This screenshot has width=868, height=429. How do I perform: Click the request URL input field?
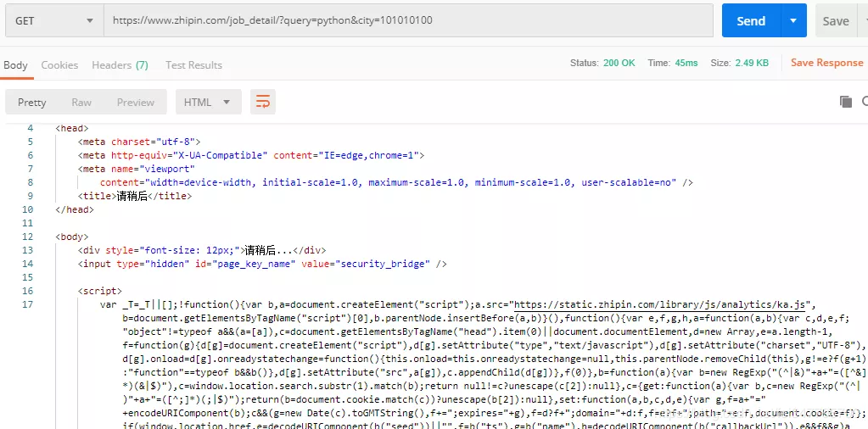pos(408,20)
